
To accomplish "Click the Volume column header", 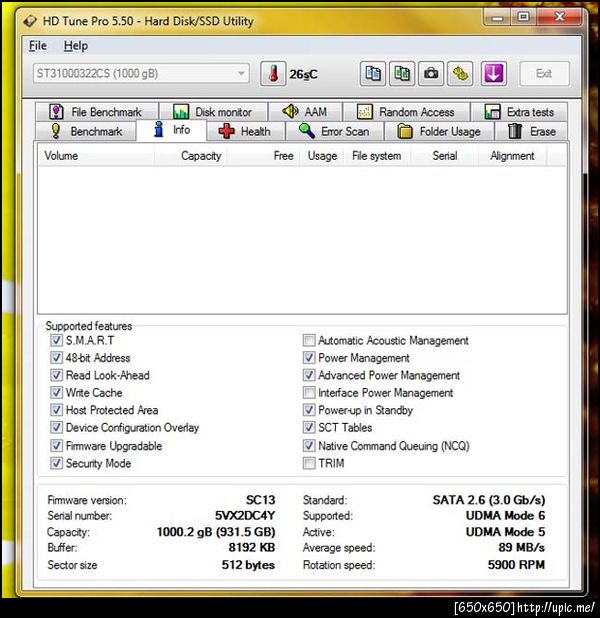I will [96, 156].
